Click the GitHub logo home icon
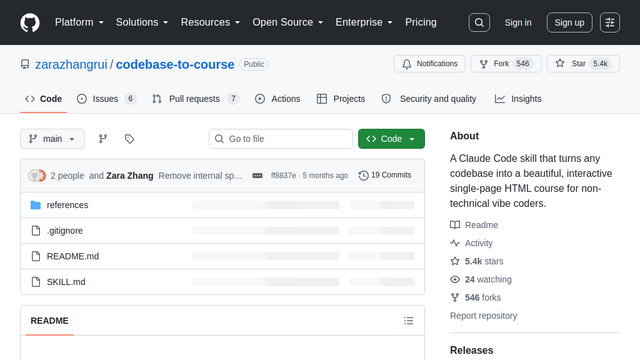Image resolution: width=640 pixels, height=360 pixels. 30,22
